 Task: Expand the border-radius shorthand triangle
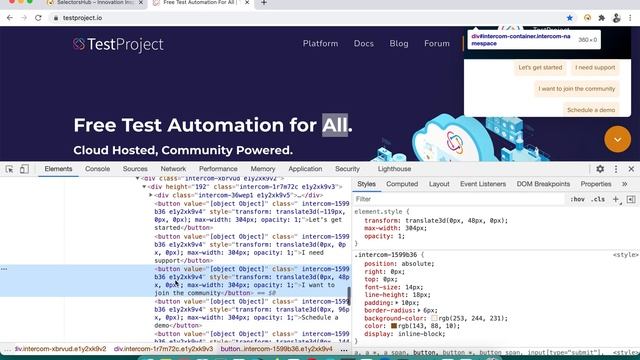[x=419, y=311]
